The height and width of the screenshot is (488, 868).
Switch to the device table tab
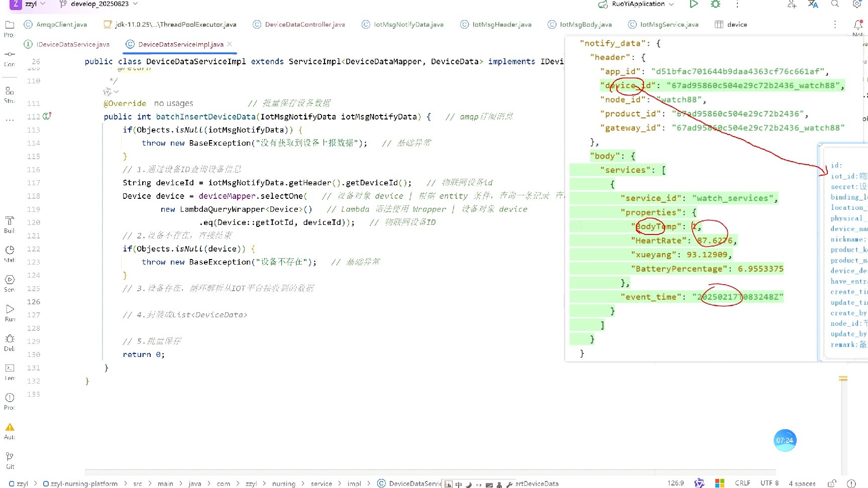coord(731,24)
